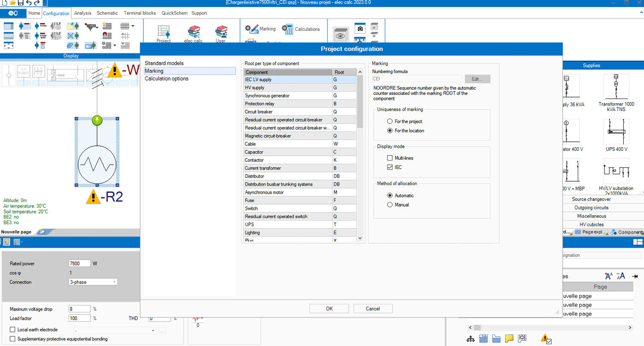Tick the Local earth electrode checkbox

point(12,329)
